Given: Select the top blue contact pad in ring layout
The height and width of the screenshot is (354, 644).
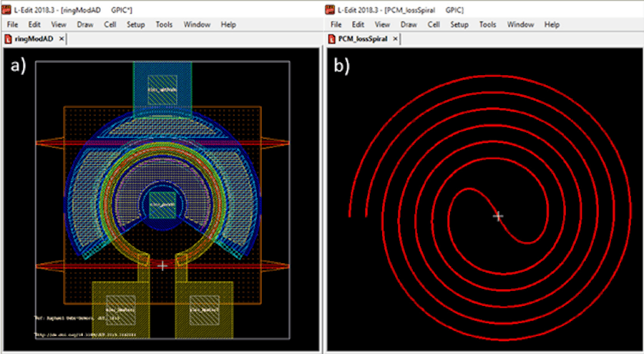Looking at the screenshot, I should click(x=162, y=89).
